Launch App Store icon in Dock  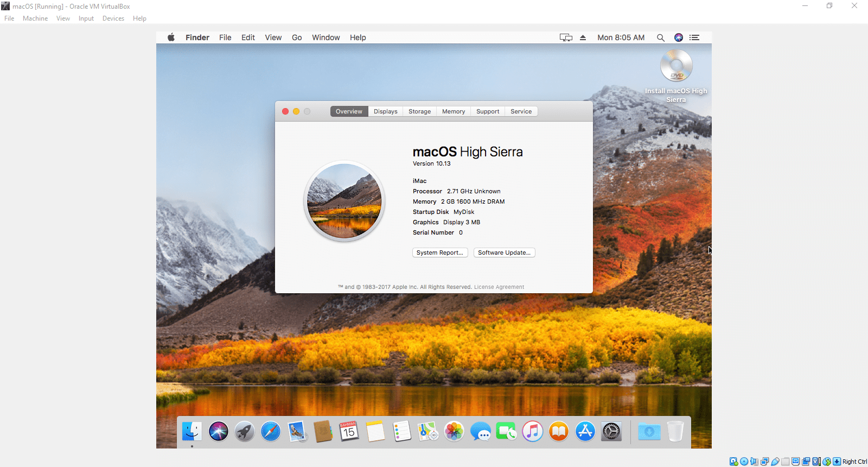[x=585, y=432]
